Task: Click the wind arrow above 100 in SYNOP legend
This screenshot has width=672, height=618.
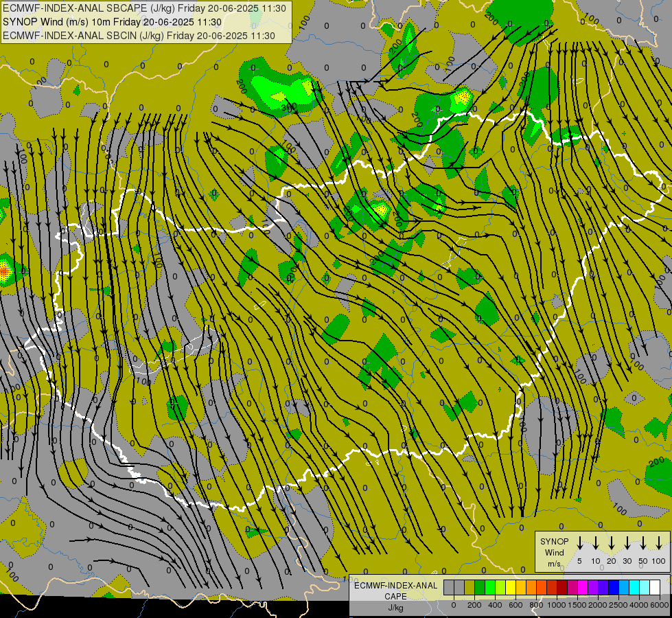Action: pyautogui.click(x=659, y=543)
